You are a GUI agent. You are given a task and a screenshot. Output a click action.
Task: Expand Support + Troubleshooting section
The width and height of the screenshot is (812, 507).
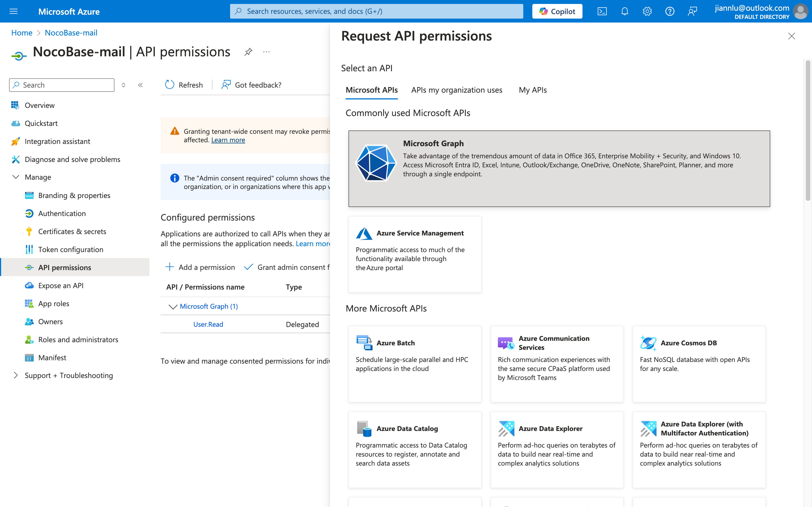point(16,375)
